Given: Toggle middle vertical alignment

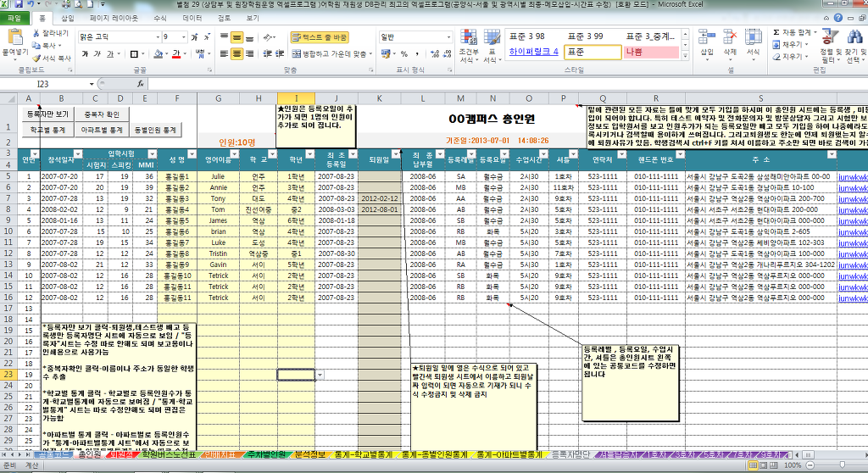Looking at the screenshot, I should [x=239, y=37].
